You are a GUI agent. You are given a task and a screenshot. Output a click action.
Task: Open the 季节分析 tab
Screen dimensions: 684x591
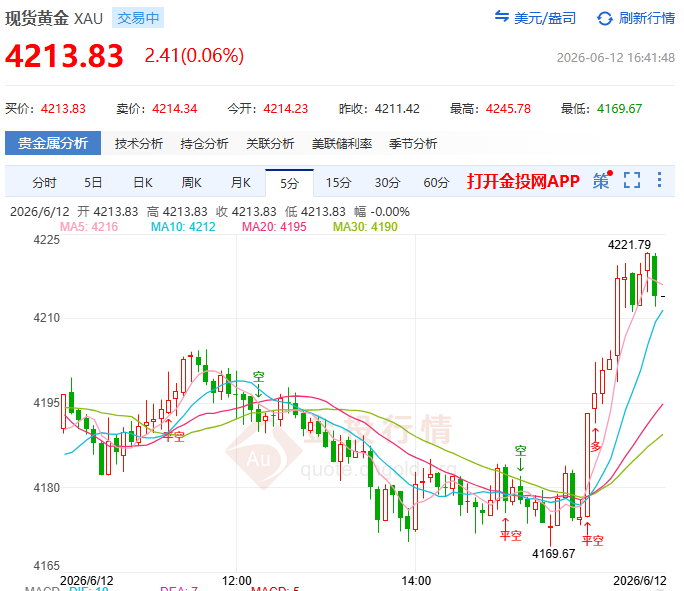pyautogui.click(x=413, y=143)
